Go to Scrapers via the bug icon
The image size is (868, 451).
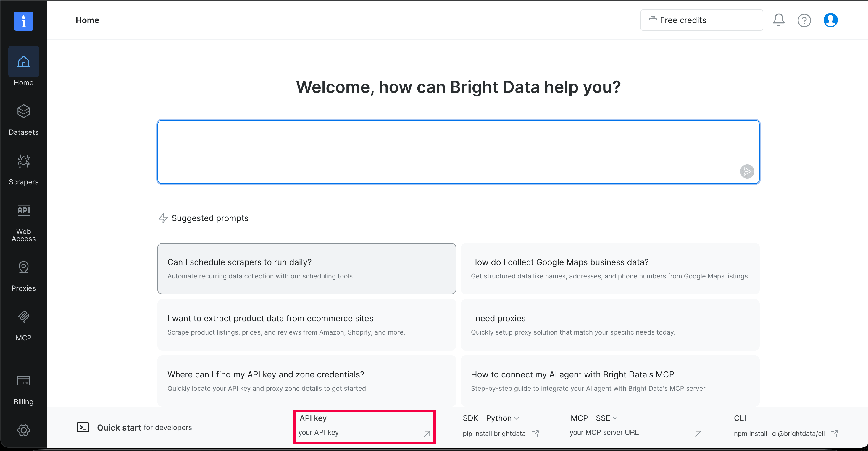(x=24, y=161)
